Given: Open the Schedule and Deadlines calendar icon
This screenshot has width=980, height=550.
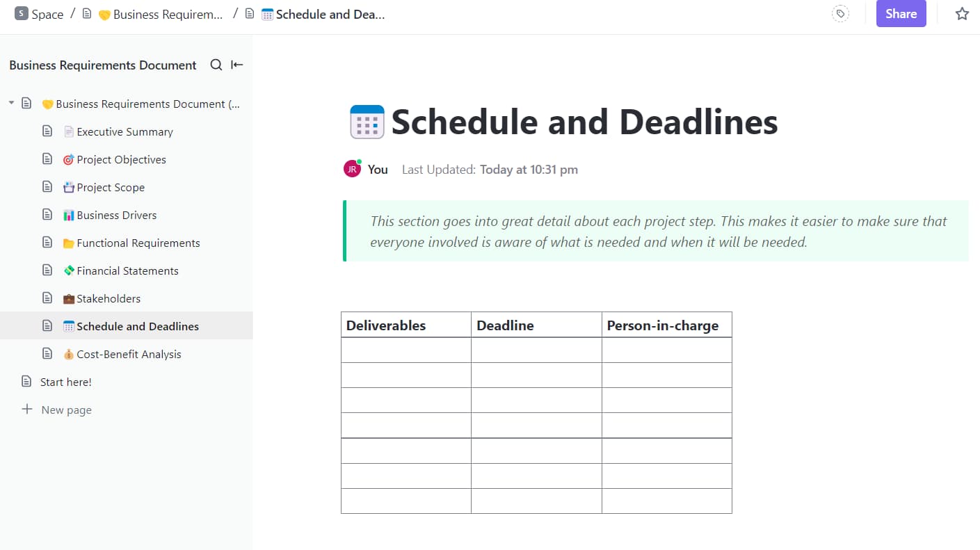Looking at the screenshot, I should tap(366, 121).
